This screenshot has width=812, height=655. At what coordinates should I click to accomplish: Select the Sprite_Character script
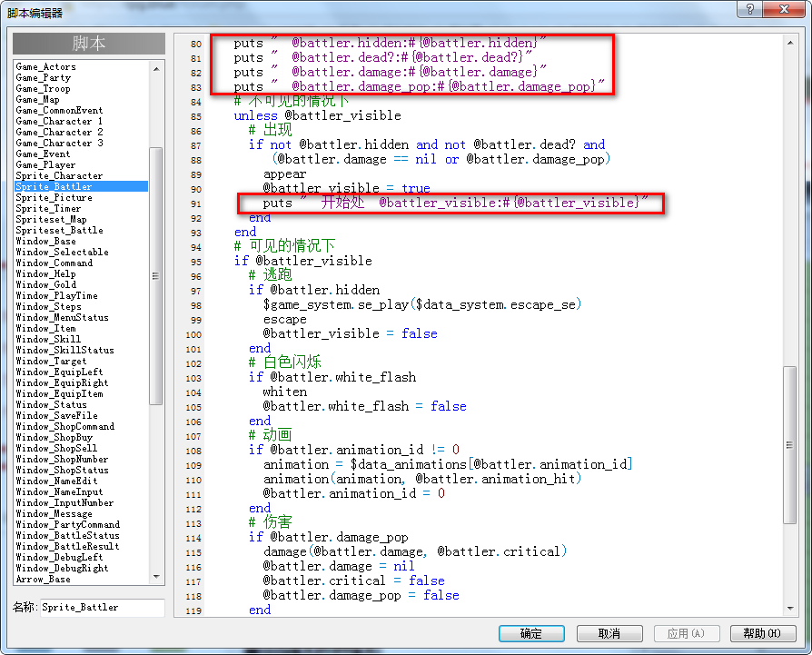pyautogui.click(x=60, y=175)
